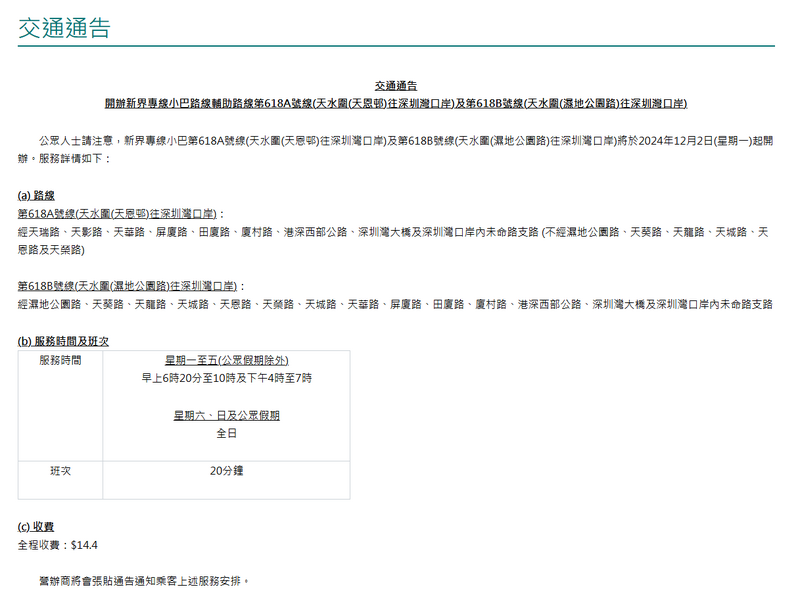
Task: Click the underlined 618A and 618B subtitle line
Action: tap(396, 103)
